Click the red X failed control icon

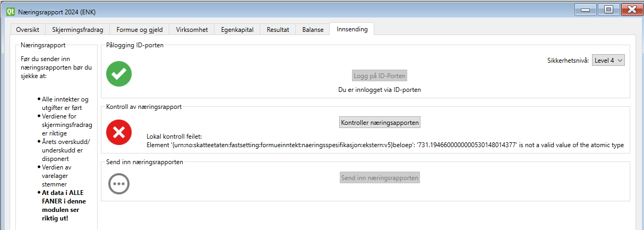click(x=119, y=132)
